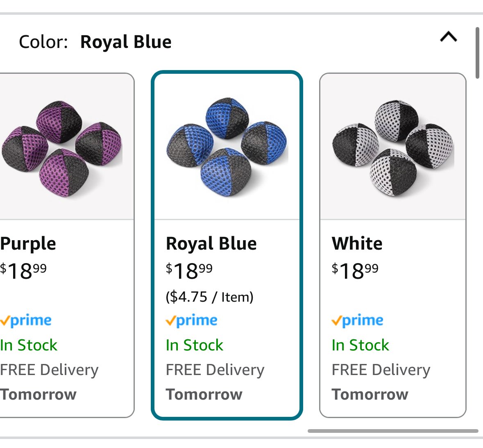Click the Prime logo under White
The width and height of the screenshot is (483, 448).
coord(357,321)
